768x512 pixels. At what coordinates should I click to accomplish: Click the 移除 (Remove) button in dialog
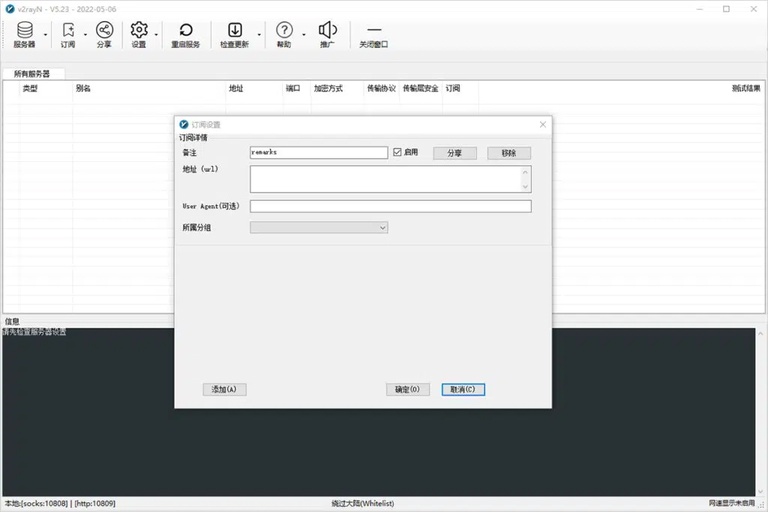509,153
